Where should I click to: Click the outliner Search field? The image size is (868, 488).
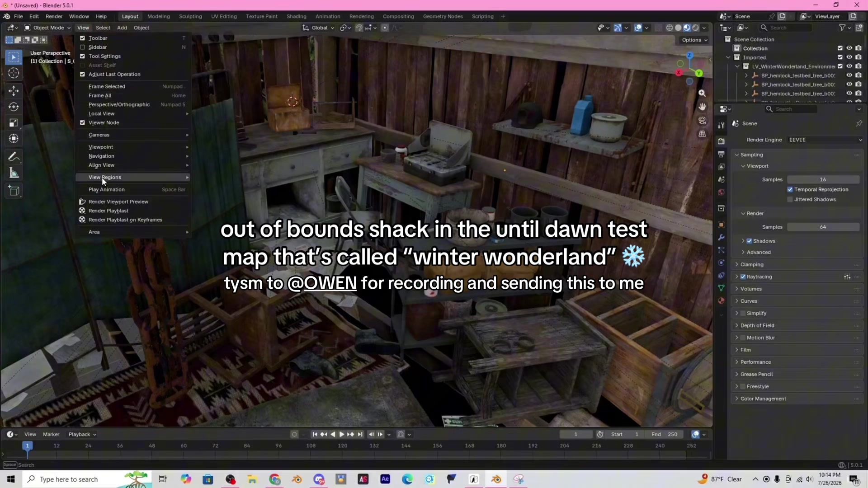click(785, 28)
